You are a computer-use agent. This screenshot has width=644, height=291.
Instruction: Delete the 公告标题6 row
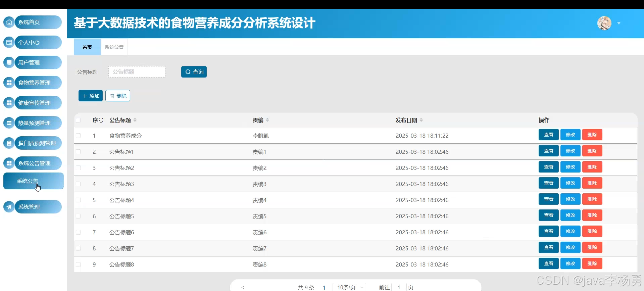[592, 231]
